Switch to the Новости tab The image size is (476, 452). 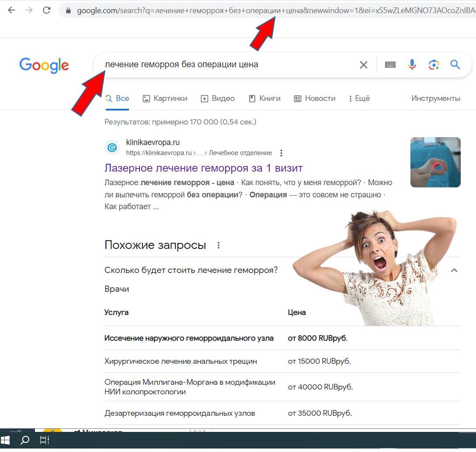[x=314, y=98]
